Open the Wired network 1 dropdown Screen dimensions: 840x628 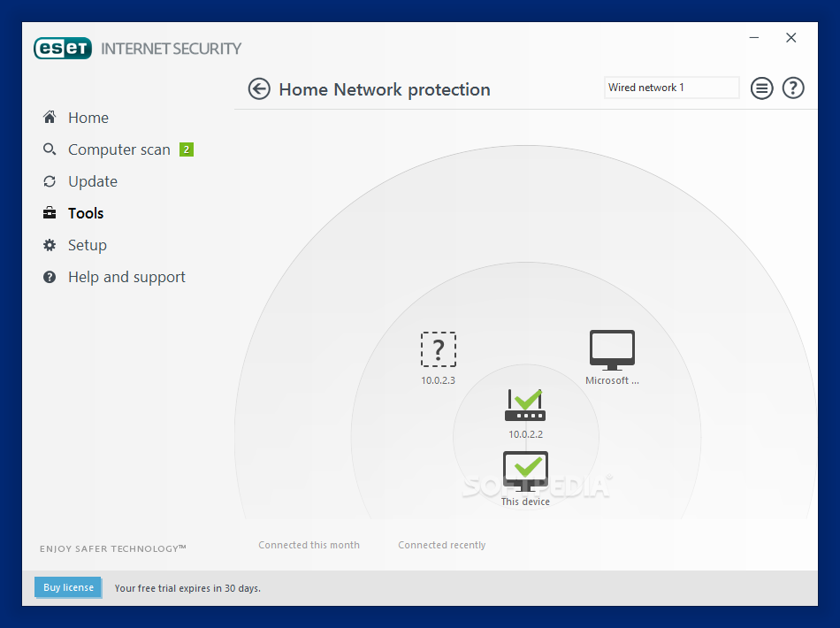(671, 88)
